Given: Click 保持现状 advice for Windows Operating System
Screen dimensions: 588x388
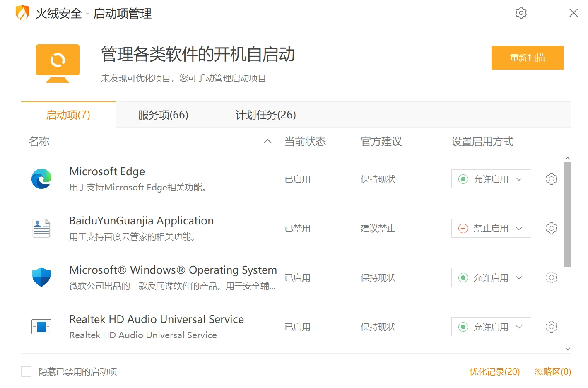Looking at the screenshot, I should tap(378, 277).
